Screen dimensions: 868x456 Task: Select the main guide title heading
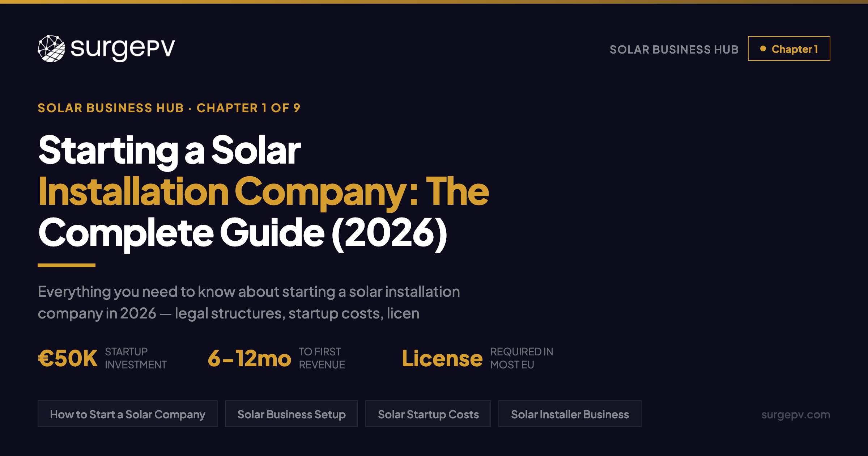(x=263, y=190)
